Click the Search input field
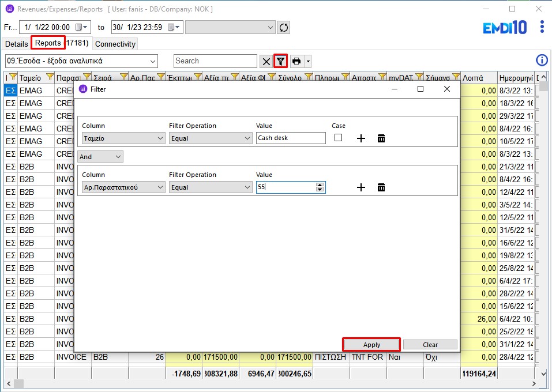 tap(215, 61)
